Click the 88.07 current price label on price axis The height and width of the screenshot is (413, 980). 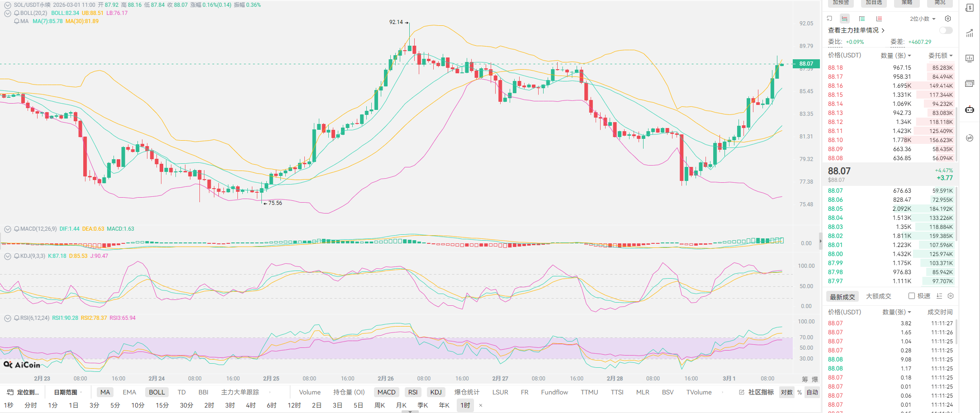806,64
